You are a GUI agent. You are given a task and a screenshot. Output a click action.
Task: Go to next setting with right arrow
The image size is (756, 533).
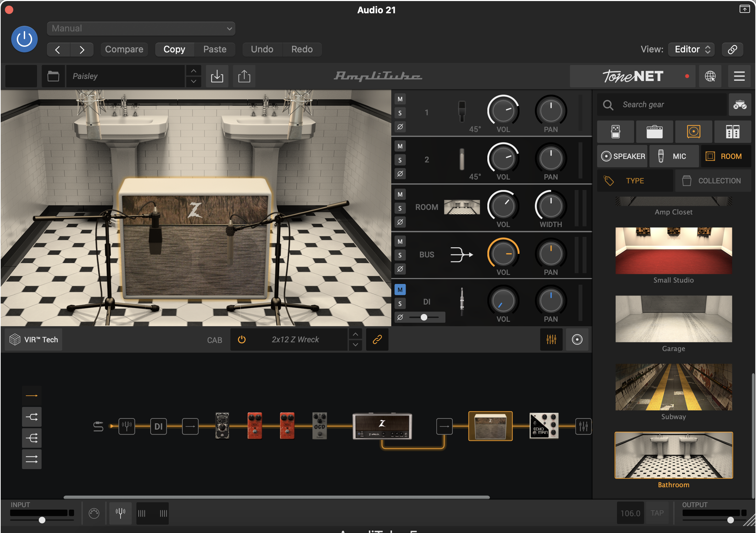[x=82, y=50]
